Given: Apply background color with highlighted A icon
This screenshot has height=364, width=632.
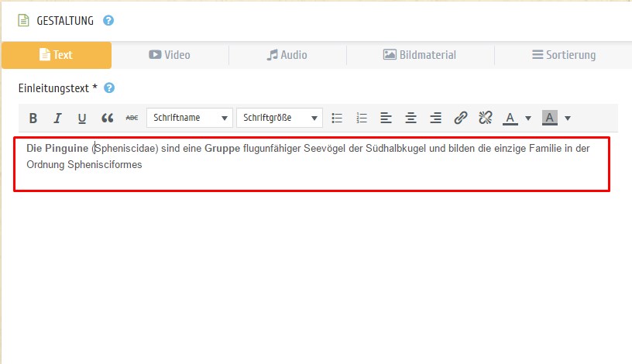Looking at the screenshot, I should [549, 118].
